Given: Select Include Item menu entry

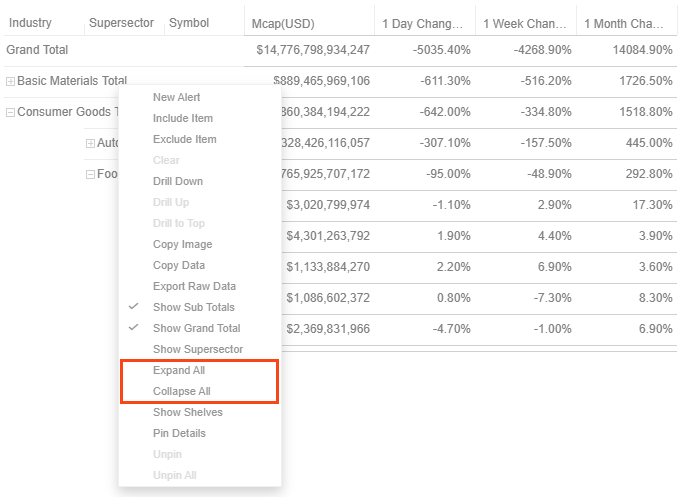Looking at the screenshot, I should 182,118.
